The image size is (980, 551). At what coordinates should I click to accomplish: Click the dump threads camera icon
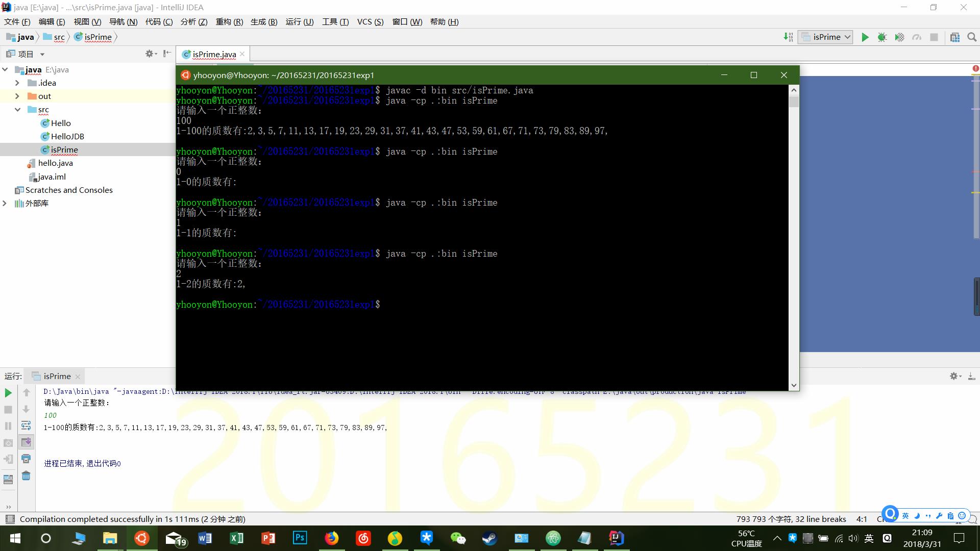[8, 443]
